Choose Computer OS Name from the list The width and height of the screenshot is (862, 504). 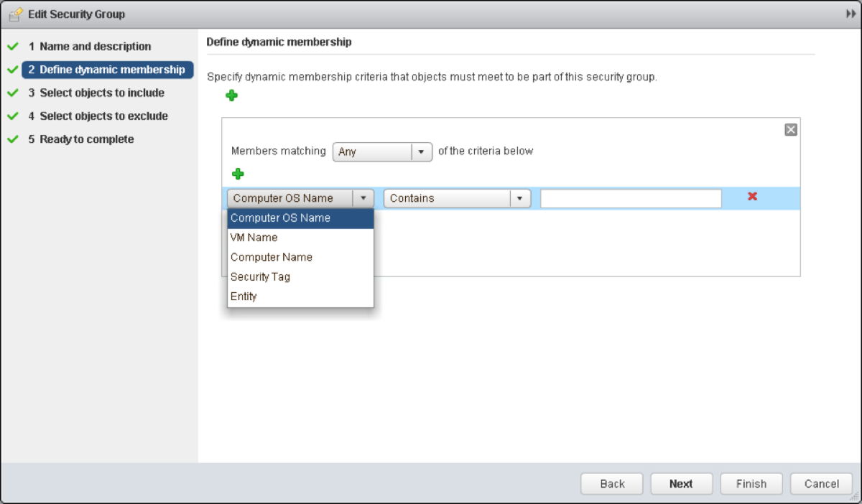(300, 218)
